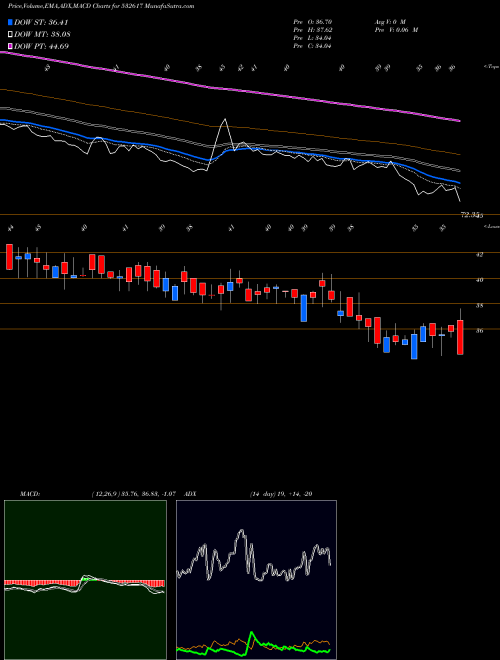
Task: Click the MACD (12,26,9) parameter values
Action: [x=133, y=494]
